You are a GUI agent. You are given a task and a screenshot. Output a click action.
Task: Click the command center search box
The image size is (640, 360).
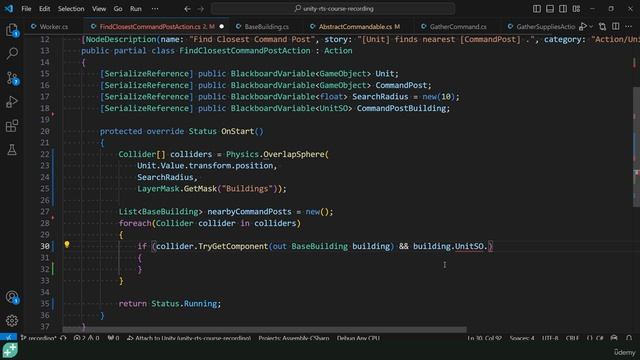pos(333,9)
